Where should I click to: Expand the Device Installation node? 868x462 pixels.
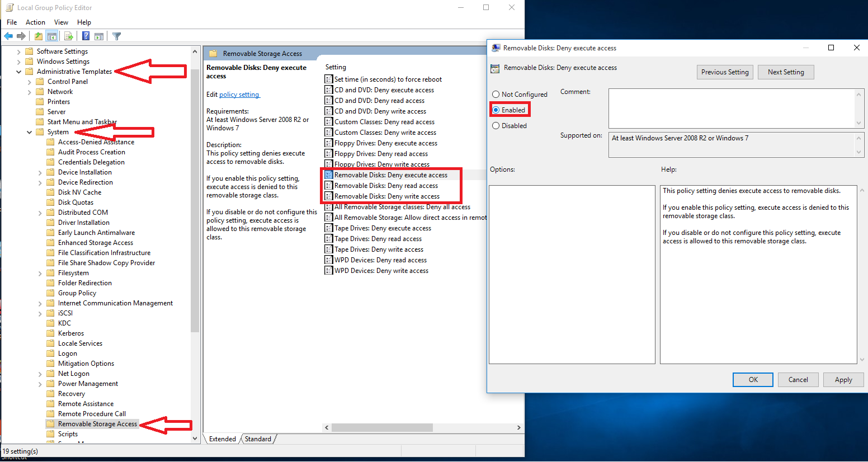pyautogui.click(x=39, y=172)
